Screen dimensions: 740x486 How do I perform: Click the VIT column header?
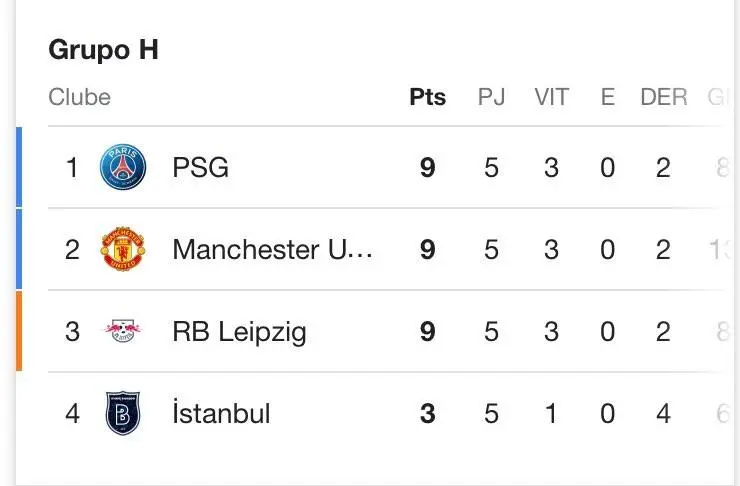[551, 97]
